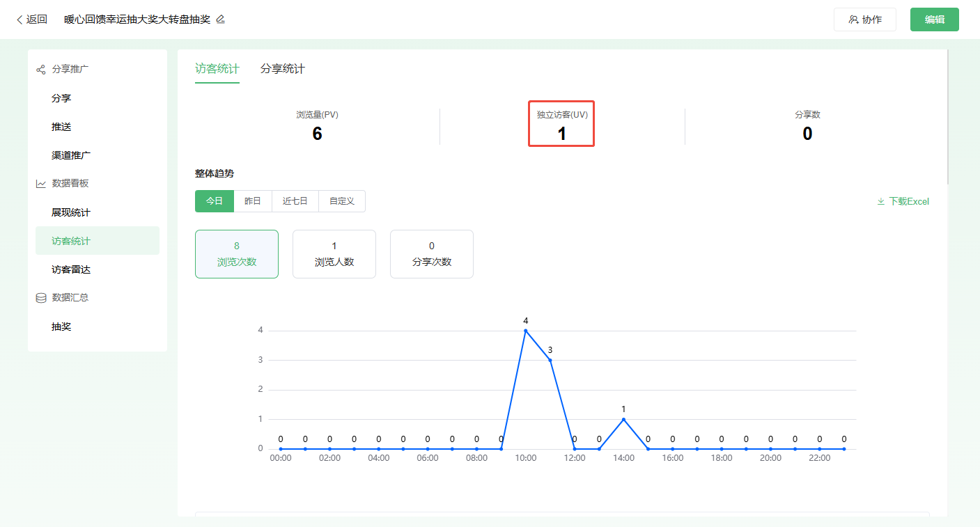Click the pencil icon beside the activity title
Viewport: 980px width, 527px height.
click(221, 19)
